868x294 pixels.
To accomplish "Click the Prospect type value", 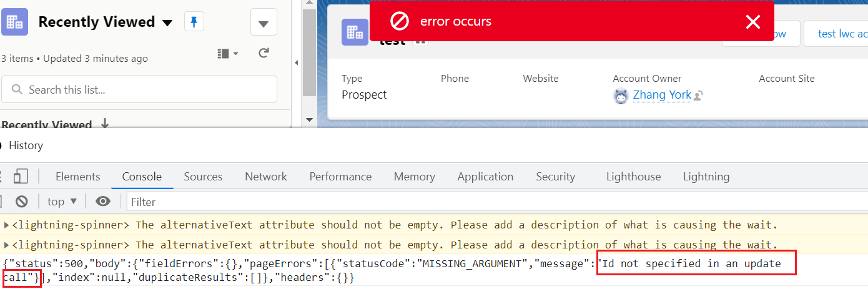I will [x=364, y=95].
